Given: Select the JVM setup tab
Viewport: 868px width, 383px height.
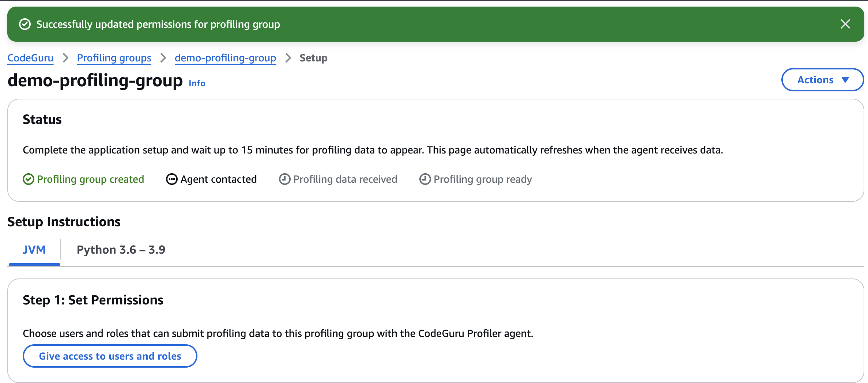Looking at the screenshot, I should (x=34, y=250).
